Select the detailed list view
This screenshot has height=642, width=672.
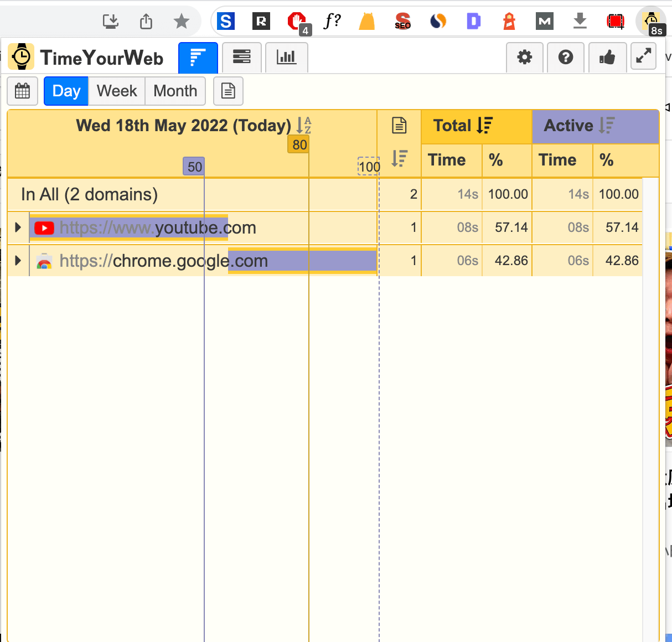click(x=242, y=57)
